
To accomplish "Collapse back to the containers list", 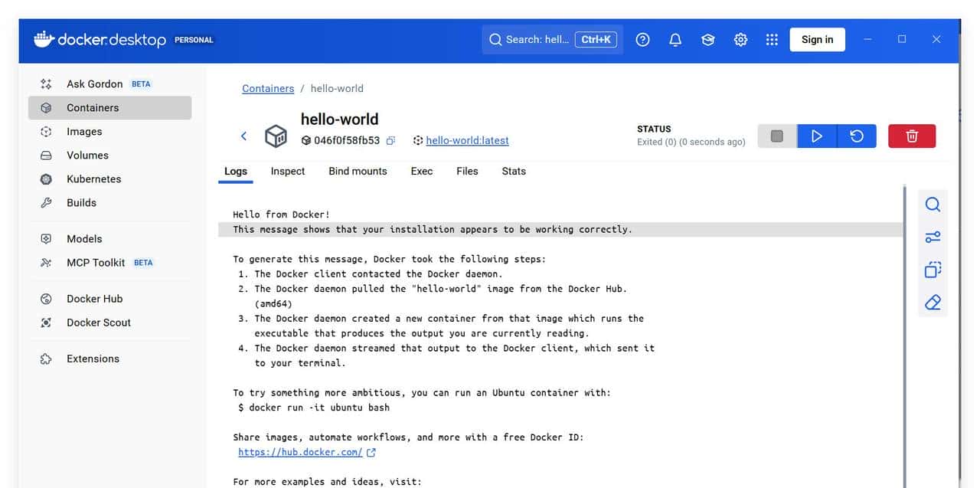I will (x=243, y=136).
